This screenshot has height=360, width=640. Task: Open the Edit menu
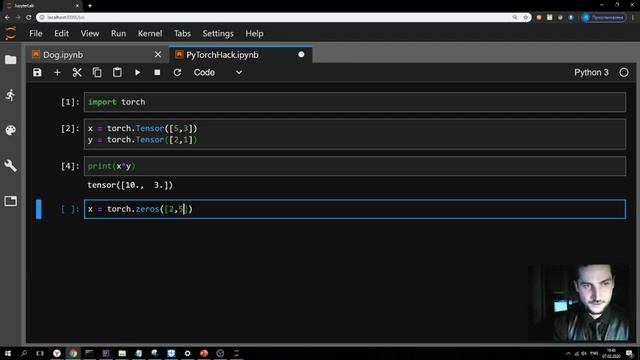(61, 33)
